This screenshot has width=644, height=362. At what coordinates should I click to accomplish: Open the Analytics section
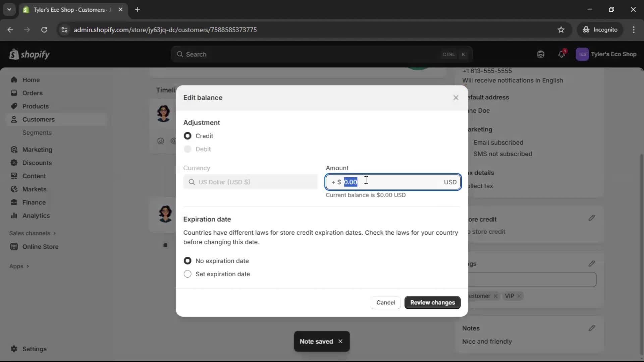(x=36, y=216)
